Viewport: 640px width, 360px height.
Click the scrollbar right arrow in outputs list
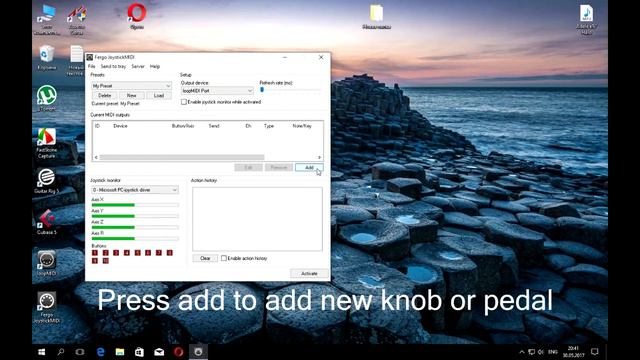point(319,158)
